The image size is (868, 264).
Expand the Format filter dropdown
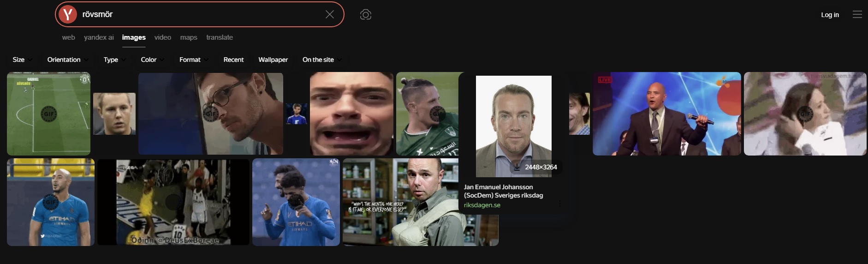point(194,60)
